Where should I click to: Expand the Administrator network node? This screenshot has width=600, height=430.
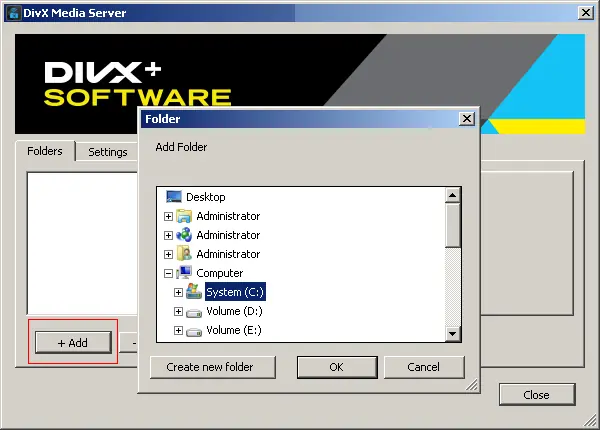[x=168, y=235]
